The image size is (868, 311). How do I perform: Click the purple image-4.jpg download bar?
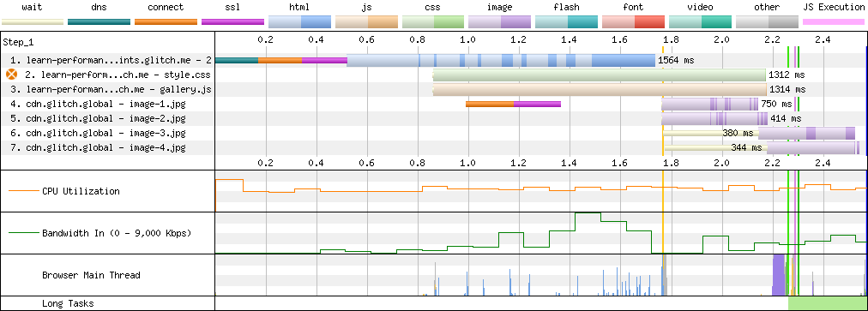point(813,147)
